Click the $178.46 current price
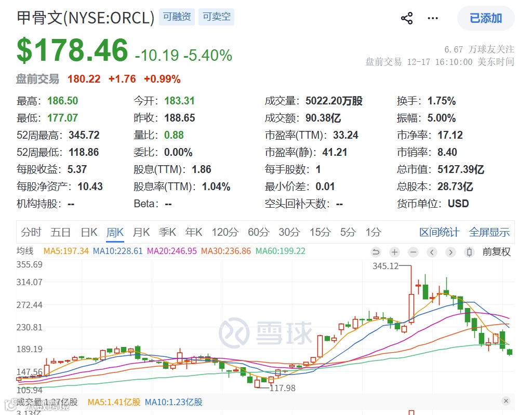 click(x=72, y=50)
